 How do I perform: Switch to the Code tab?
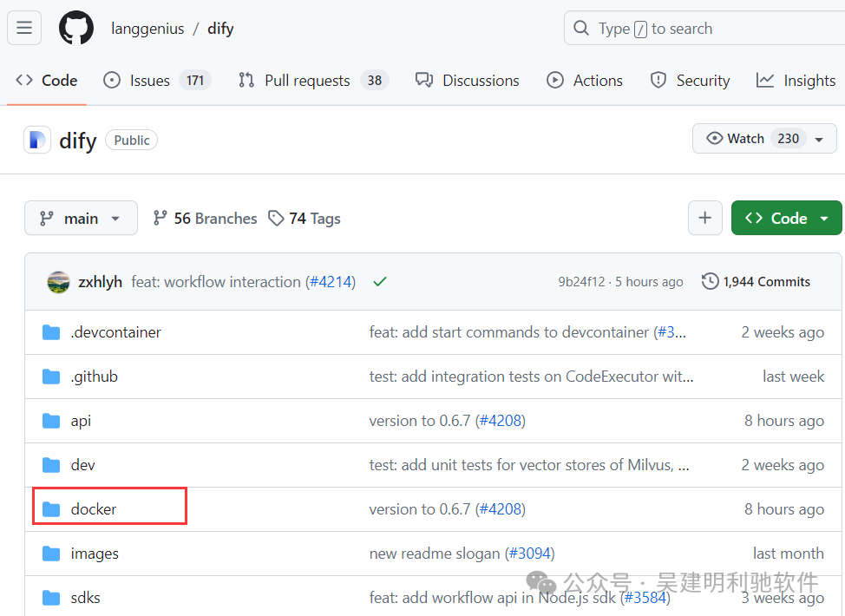[x=46, y=81]
